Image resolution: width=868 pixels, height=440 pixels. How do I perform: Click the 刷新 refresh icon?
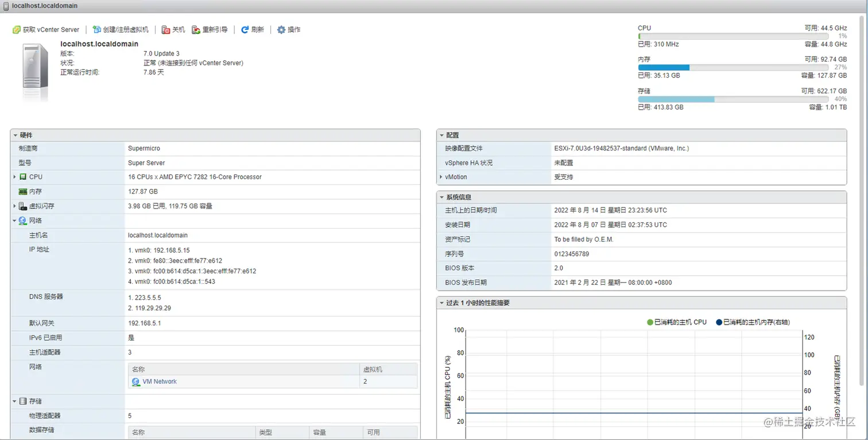(x=245, y=30)
